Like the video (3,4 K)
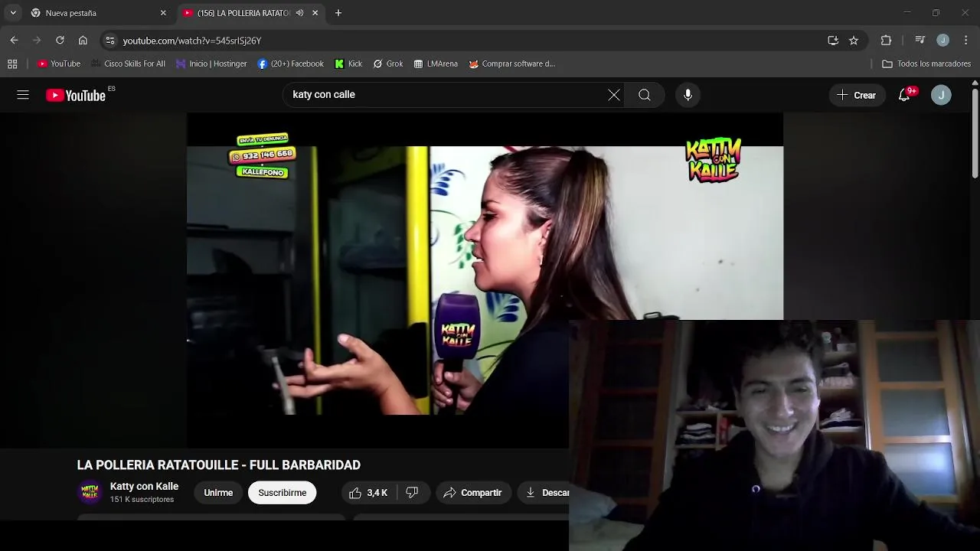Screen dimensions: 980x551 click(x=369, y=493)
